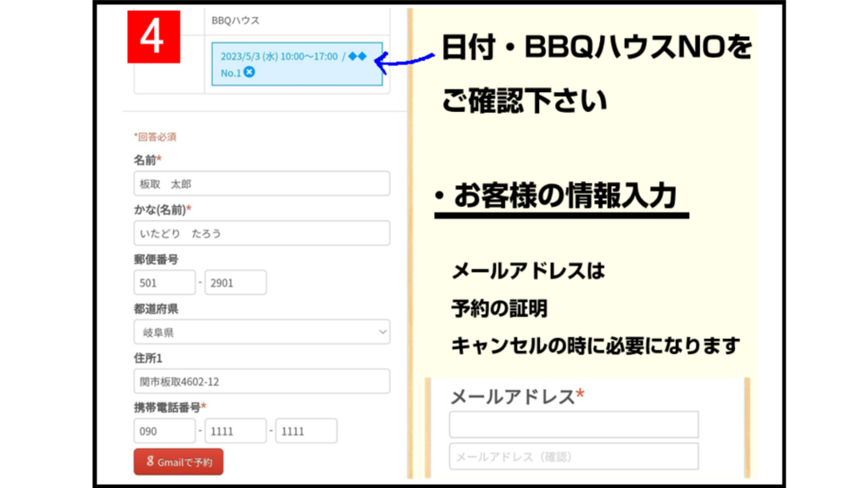Click the middle phone number field
This screenshot has height=488, width=868.
(x=236, y=431)
